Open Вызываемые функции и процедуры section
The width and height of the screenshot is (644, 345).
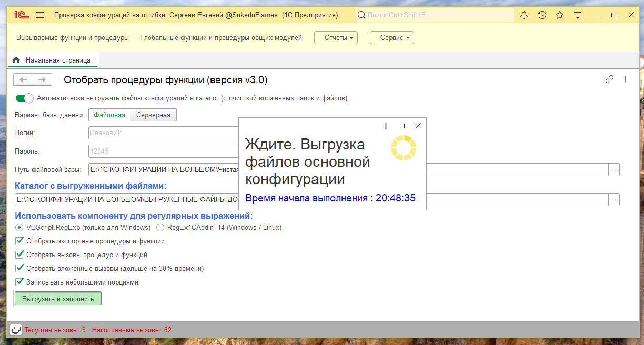pyautogui.click(x=73, y=38)
